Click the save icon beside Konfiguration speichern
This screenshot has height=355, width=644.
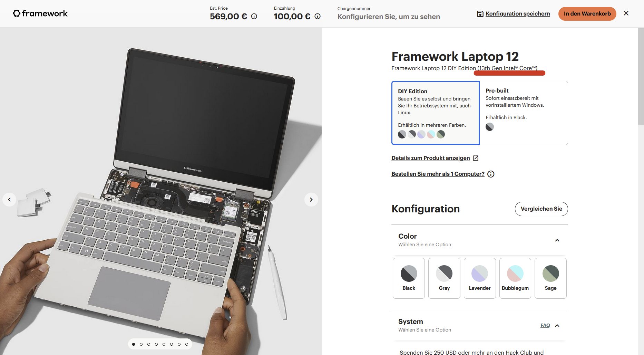[x=480, y=14]
